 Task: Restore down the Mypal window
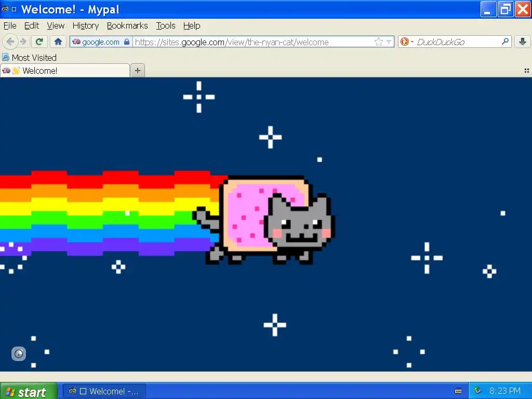click(x=505, y=9)
